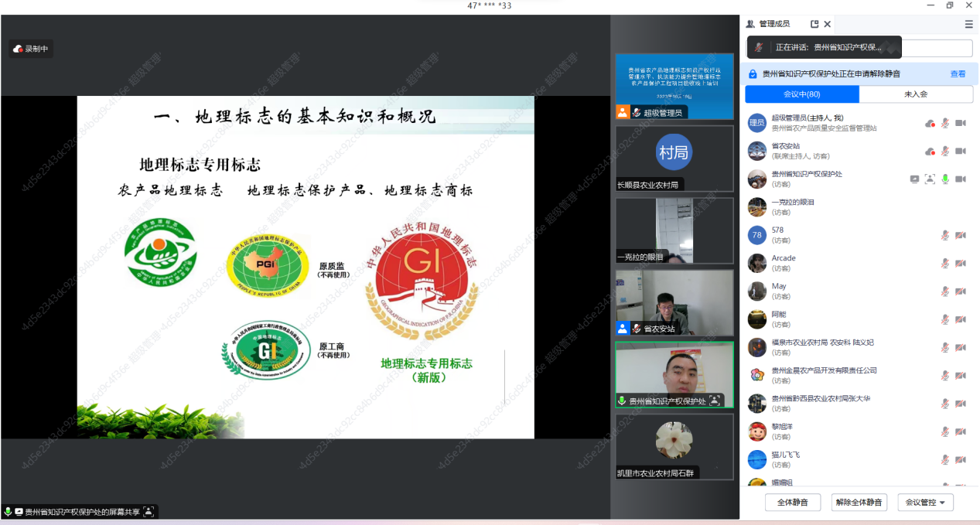980x525 pixels.
Task: Select 贵州省知识产权保护处 video thumbnail
Action: pos(674,375)
